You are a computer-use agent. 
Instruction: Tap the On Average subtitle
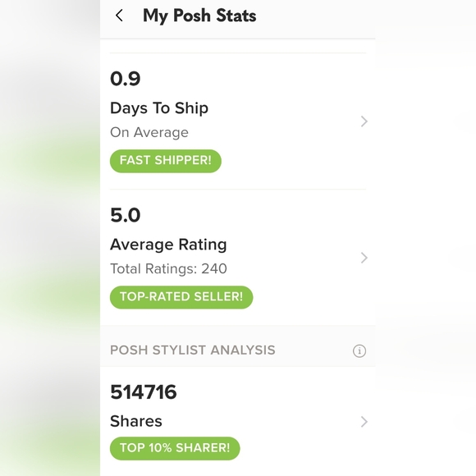click(149, 133)
